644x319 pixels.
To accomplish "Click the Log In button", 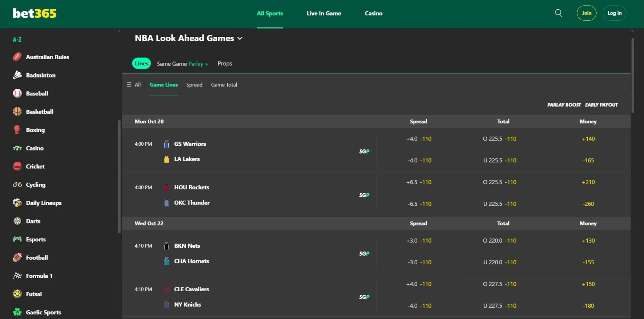I will [x=614, y=13].
